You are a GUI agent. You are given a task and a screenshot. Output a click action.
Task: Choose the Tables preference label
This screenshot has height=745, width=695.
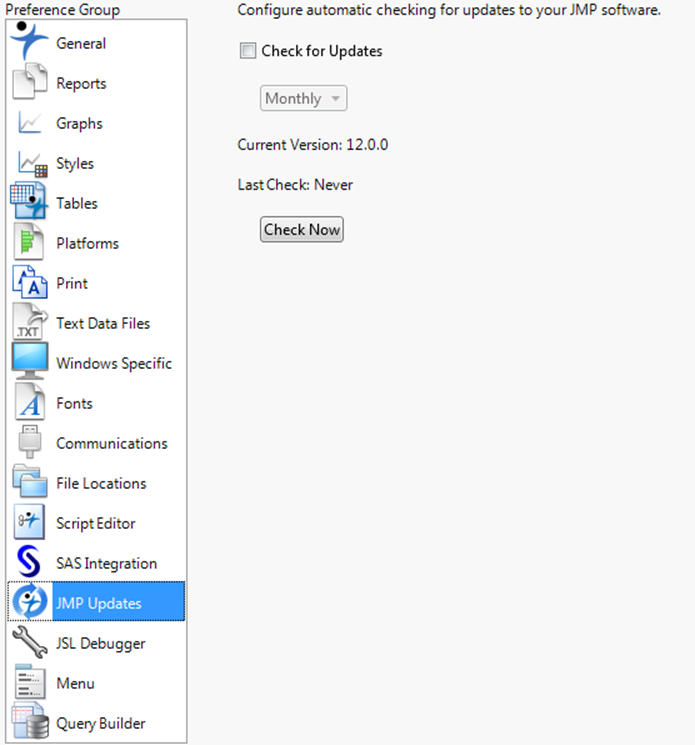pyautogui.click(x=76, y=203)
